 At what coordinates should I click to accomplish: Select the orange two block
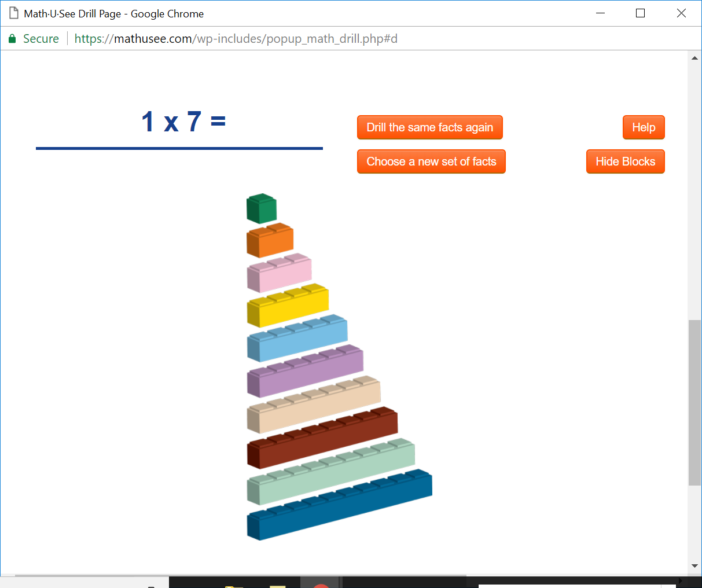tap(269, 240)
